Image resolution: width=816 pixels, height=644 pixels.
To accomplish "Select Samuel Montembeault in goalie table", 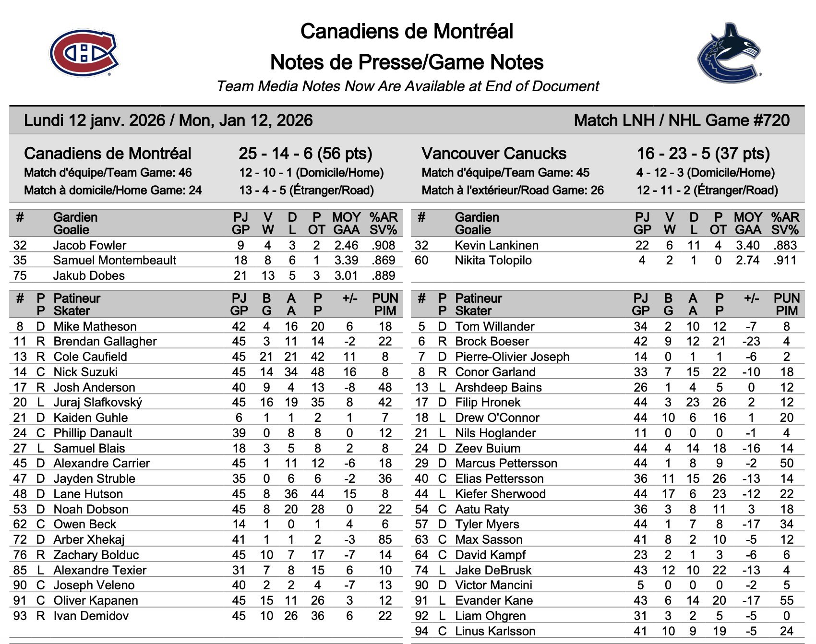I will pos(114,260).
